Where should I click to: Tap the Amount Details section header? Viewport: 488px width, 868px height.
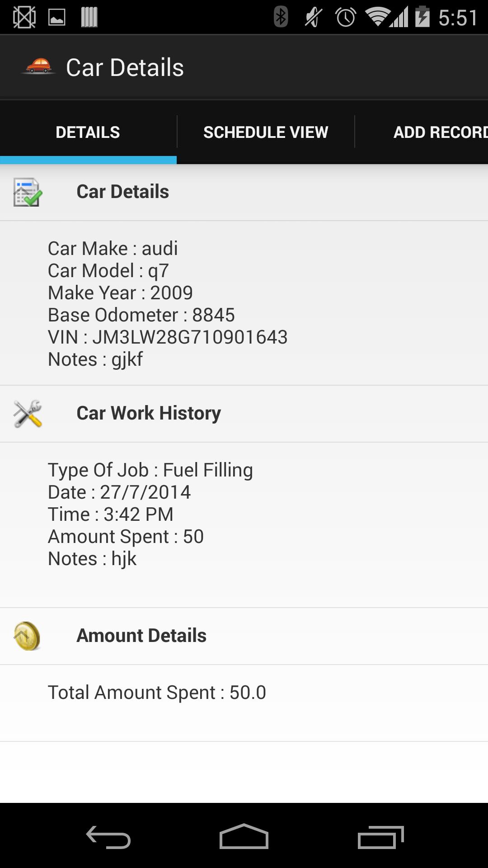click(x=244, y=636)
